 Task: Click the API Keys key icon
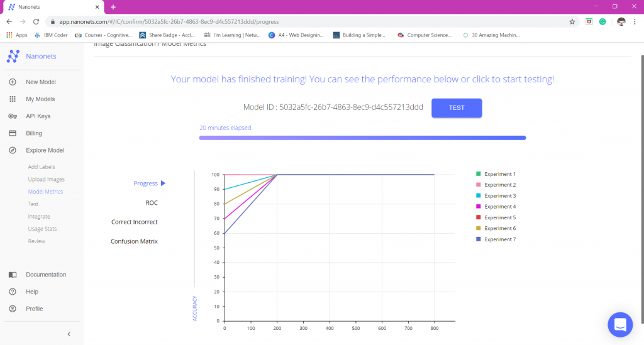(13, 116)
